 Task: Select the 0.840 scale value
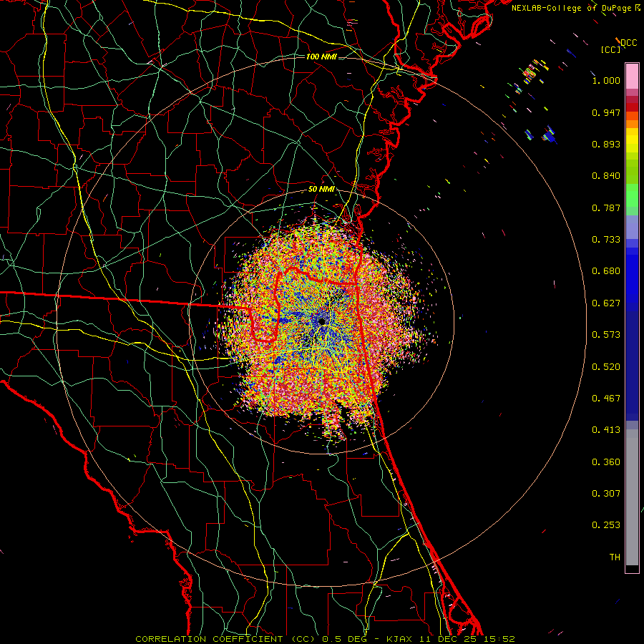point(606,176)
